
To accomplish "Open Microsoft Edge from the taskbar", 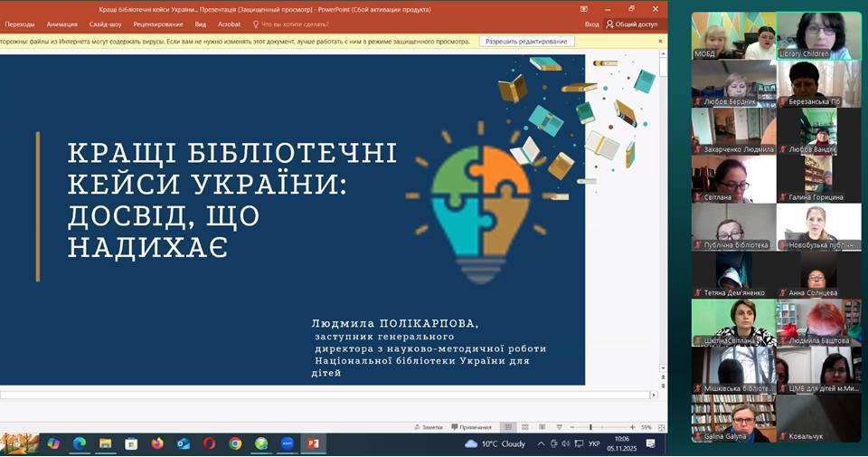I will click(79, 443).
